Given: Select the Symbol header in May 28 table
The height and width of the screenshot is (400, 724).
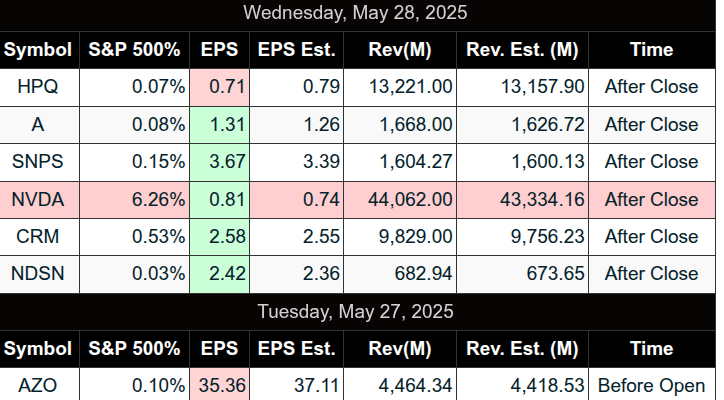Looking at the screenshot, I should click(38, 50).
